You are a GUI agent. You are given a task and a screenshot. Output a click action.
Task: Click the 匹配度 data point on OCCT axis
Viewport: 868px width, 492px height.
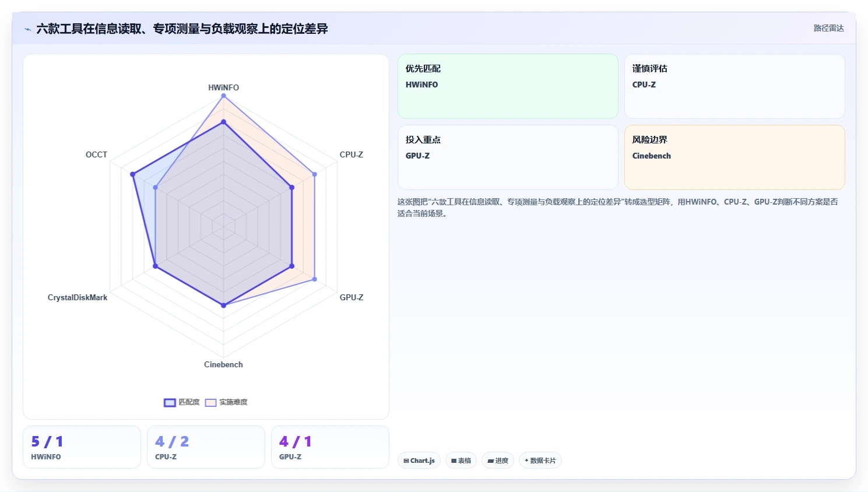[133, 174]
